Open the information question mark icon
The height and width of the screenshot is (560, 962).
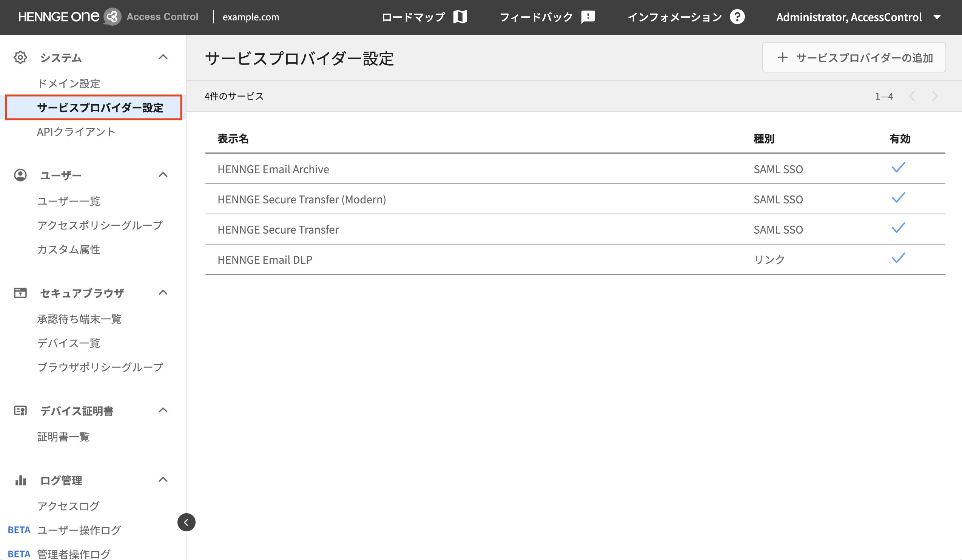click(737, 17)
